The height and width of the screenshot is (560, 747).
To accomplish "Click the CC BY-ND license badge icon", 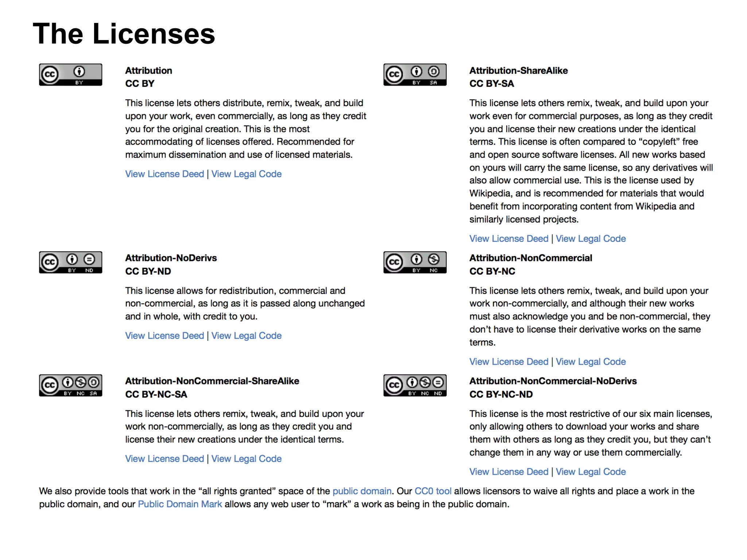I will 70,262.
